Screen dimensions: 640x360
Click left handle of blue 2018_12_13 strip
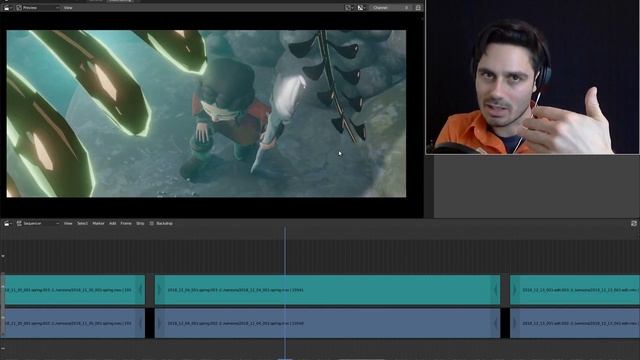click(514, 323)
